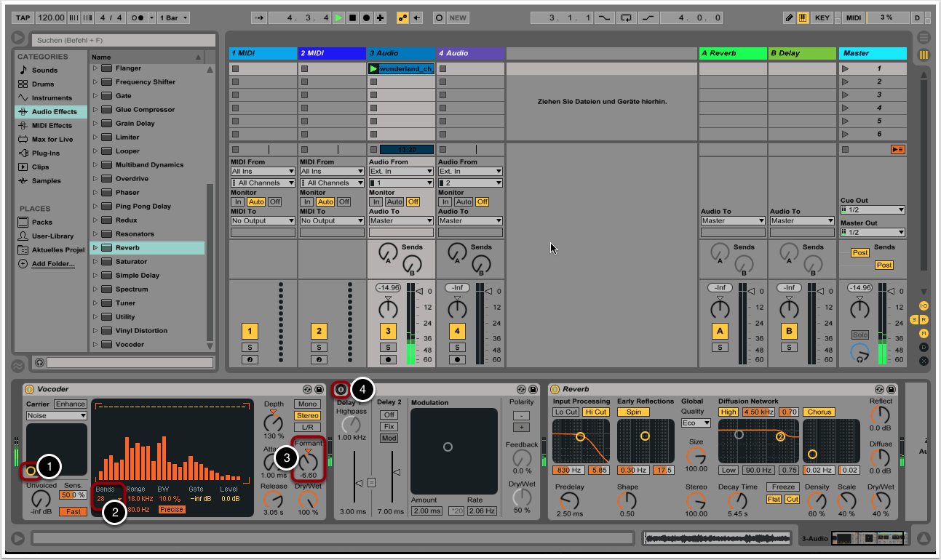Toggle draw mode pencil icon
This screenshot has width=941, height=560.
(790, 17)
